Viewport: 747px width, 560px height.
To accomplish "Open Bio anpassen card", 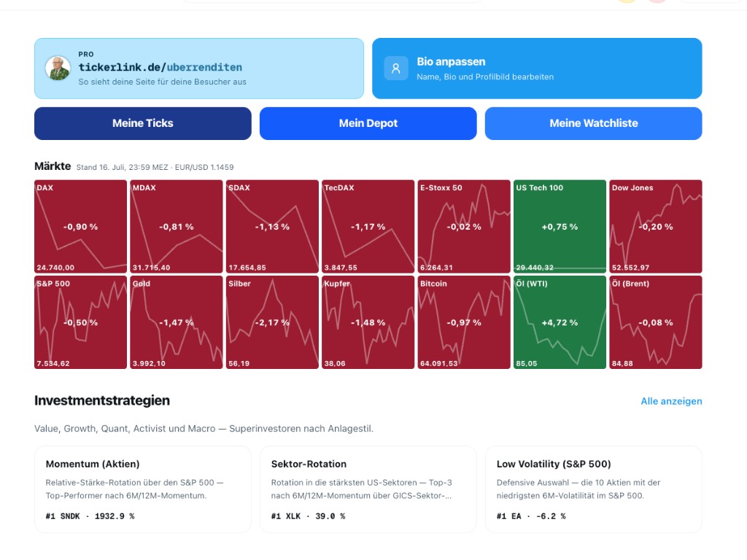I will 537,69.
